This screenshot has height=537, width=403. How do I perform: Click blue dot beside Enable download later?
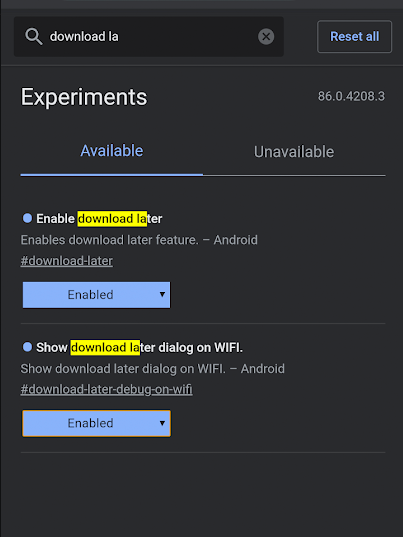[27, 218]
